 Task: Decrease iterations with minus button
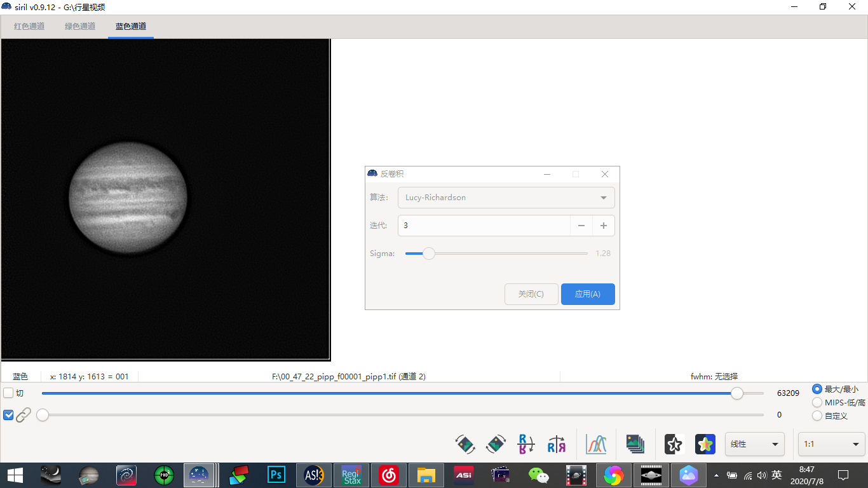coord(581,226)
